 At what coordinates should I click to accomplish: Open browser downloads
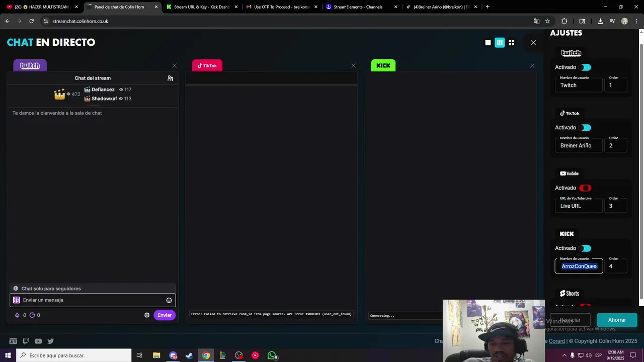(600, 21)
